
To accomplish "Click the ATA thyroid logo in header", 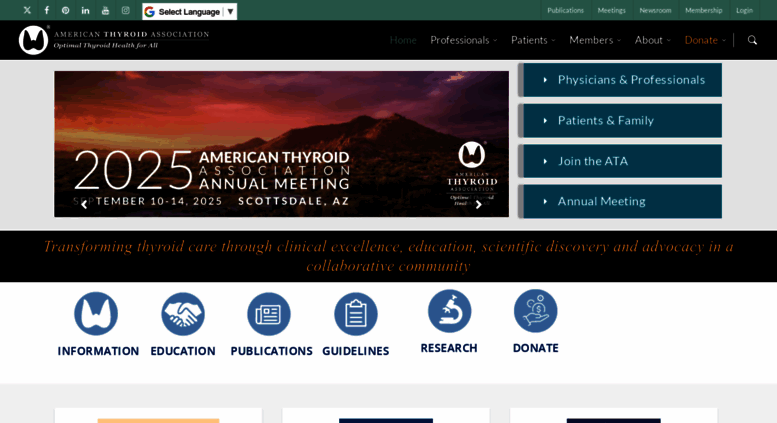I will click(x=33, y=40).
